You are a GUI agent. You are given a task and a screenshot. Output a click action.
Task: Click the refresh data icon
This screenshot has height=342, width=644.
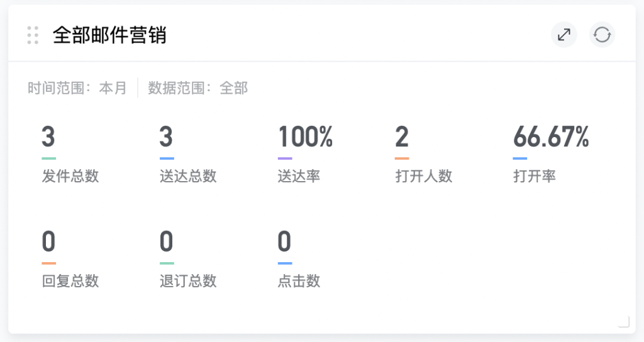pos(602,35)
